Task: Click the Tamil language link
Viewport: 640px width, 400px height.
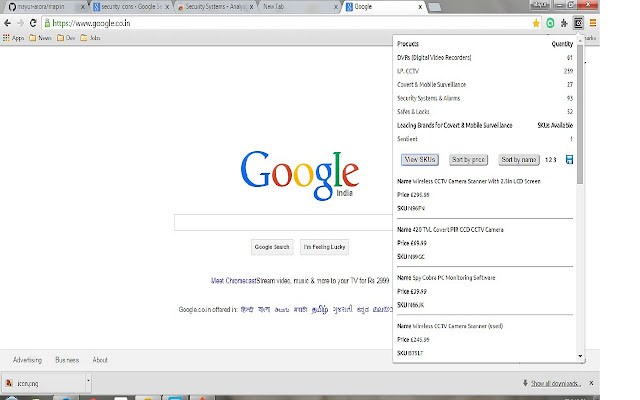Action: (320, 309)
